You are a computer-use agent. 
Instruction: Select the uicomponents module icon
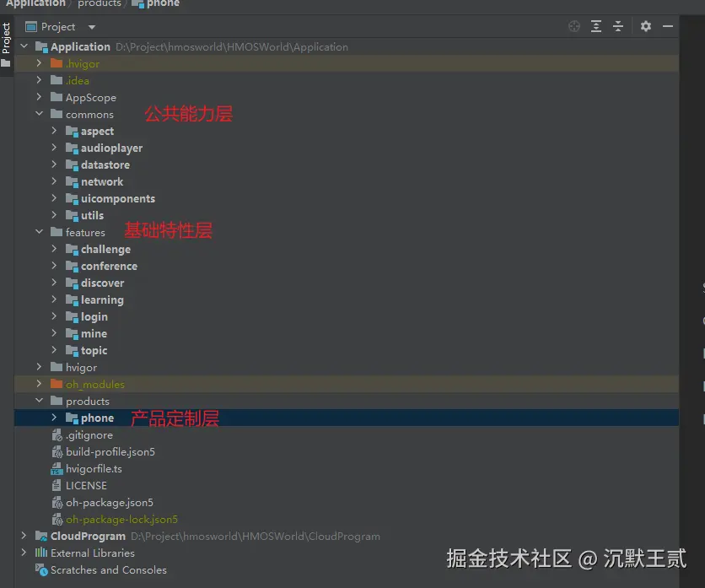tap(72, 199)
